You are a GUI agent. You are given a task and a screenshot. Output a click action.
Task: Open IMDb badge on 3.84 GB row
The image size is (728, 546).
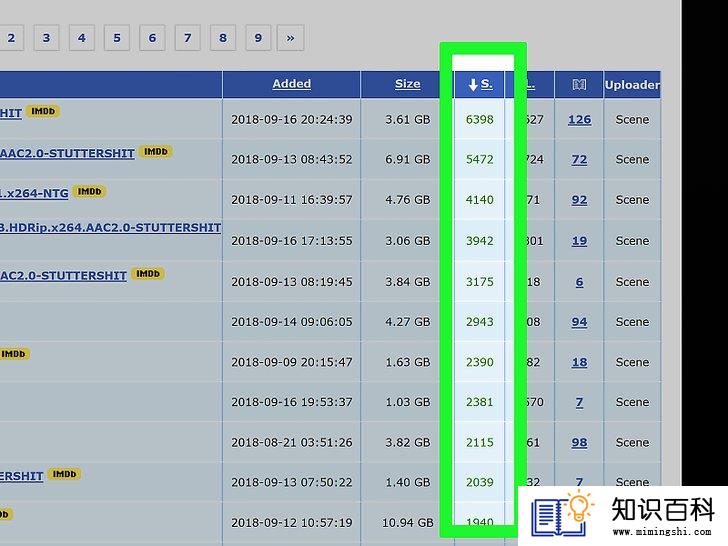[148, 274]
